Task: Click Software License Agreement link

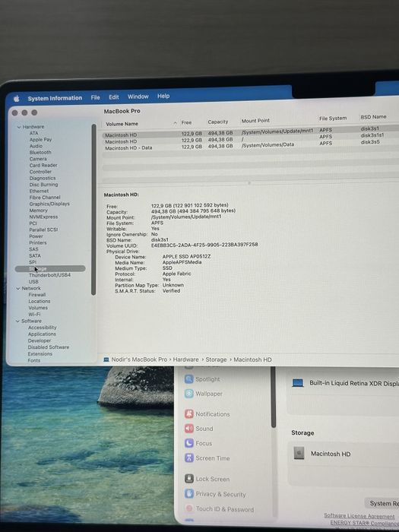Action: pos(359,516)
